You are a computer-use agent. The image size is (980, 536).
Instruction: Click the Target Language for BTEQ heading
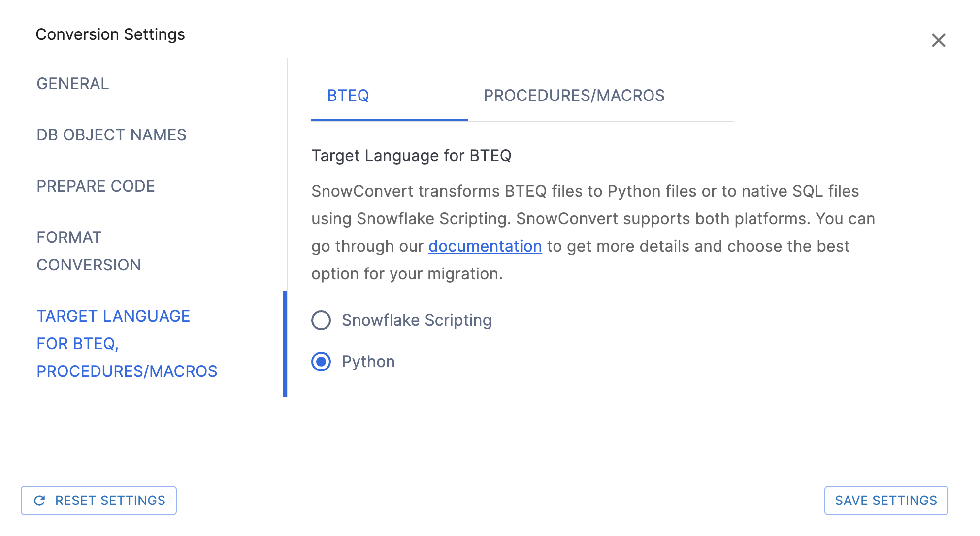pyautogui.click(x=411, y=156)
